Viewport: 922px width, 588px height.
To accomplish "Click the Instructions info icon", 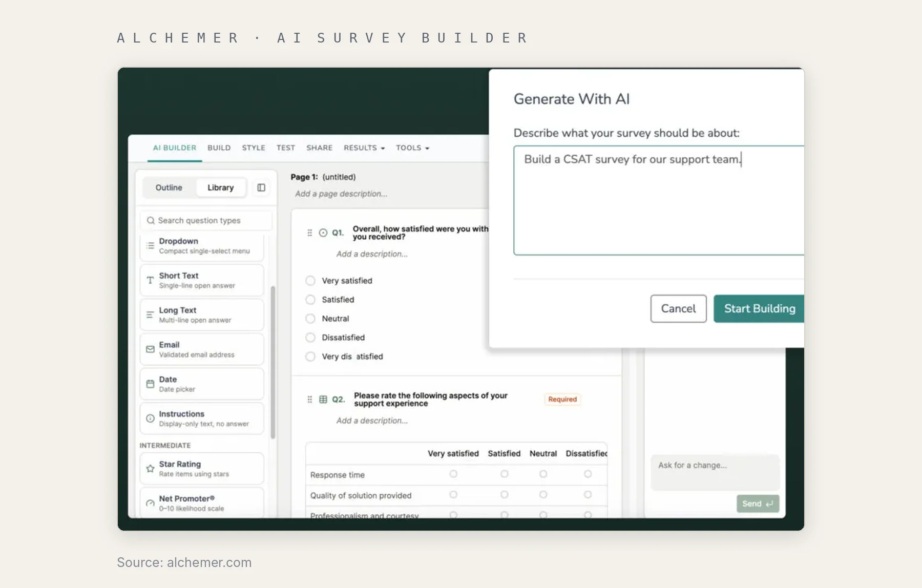I will pyautogui.click(x=150, y=418).
